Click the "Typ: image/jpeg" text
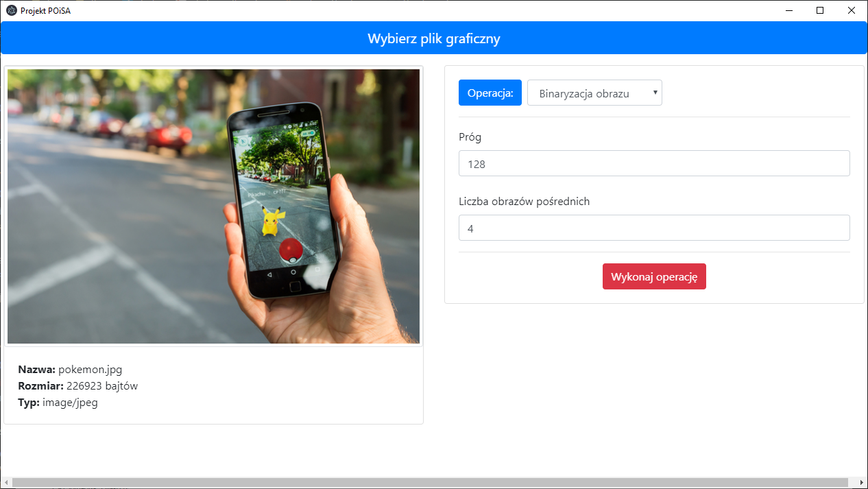Viewport: 868px width, 489px height. click(x=58, y=403)
